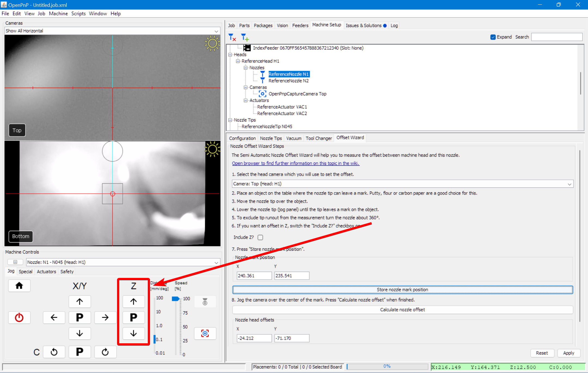The width and height of the screenshot is (588, 373).
Task: Open the Show All Horizontal camera dropdown
Action: [216, 31]
